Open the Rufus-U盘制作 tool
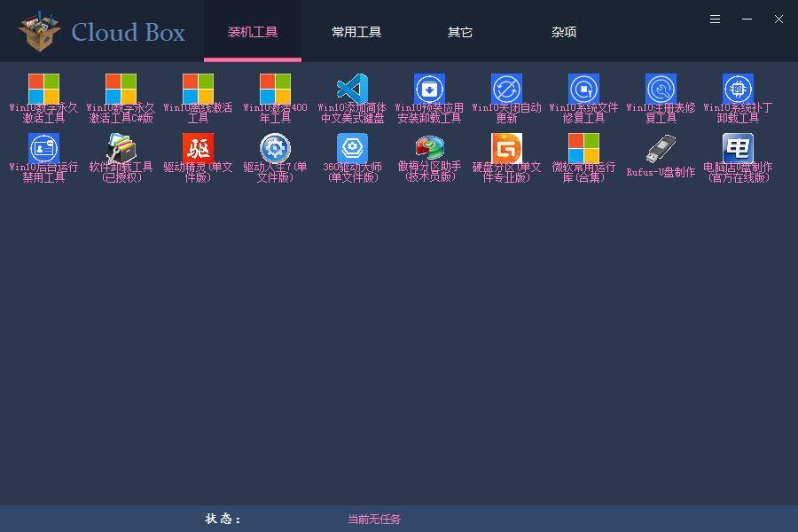The image size is (798, 532). point(660,151)
